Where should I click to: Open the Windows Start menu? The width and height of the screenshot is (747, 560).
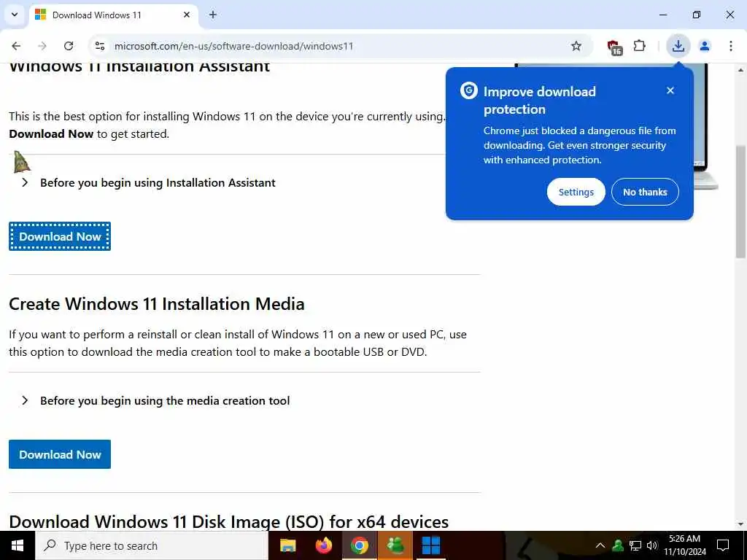point(18,545)
